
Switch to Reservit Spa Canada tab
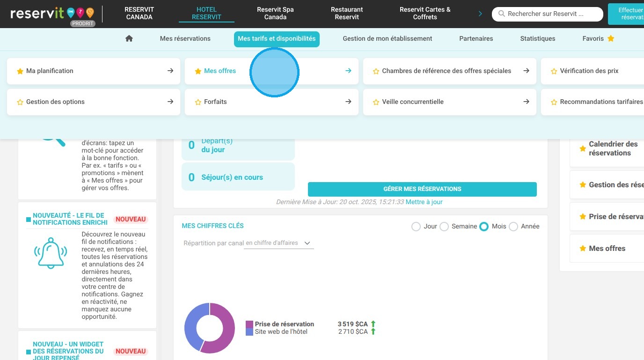[275, 13]
